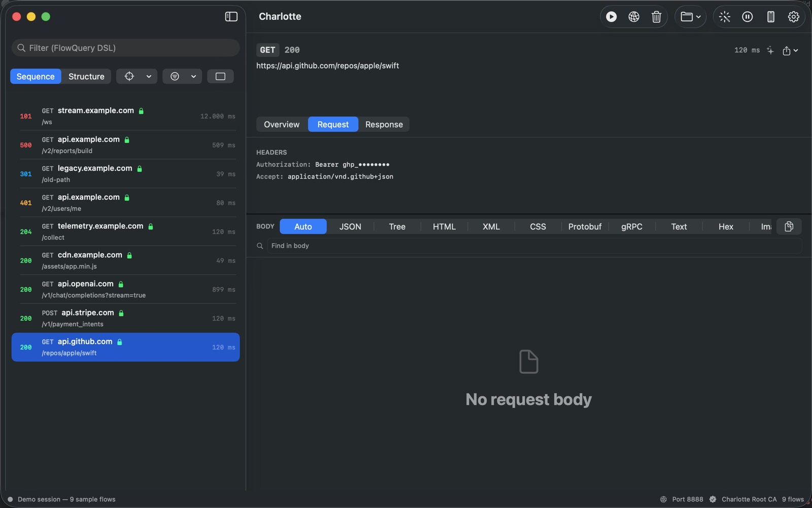
Task: Toggle the sidebar panel icon
Action: click(x=231, y=17)
